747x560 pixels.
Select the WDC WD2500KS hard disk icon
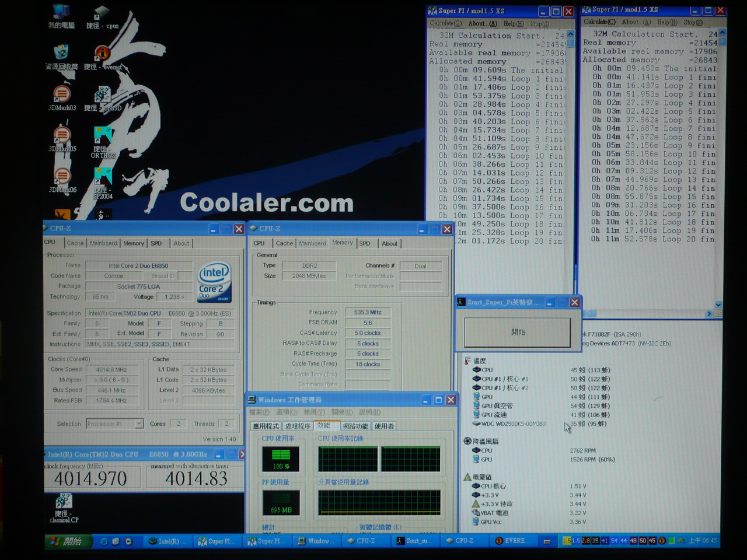click(x=477, y=423)
